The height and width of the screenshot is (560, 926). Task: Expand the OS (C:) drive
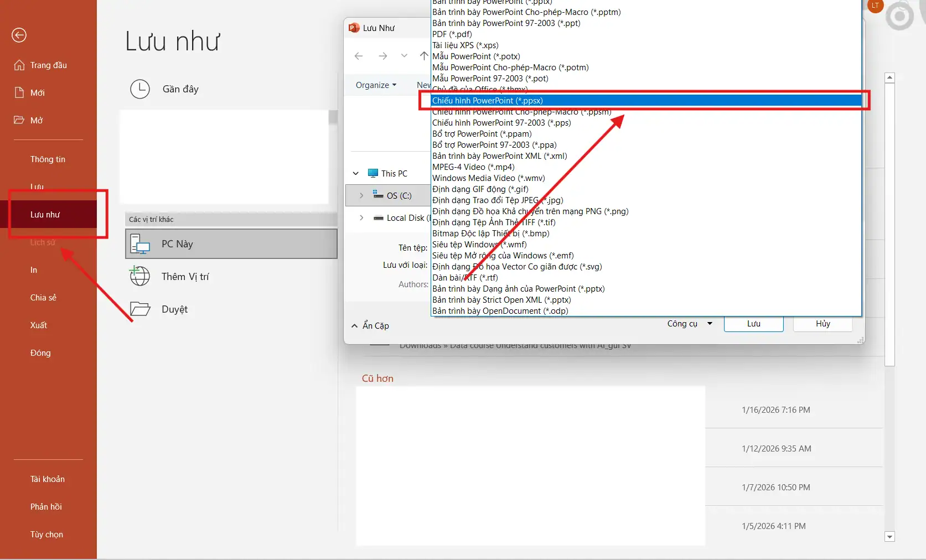click(361, 195)
